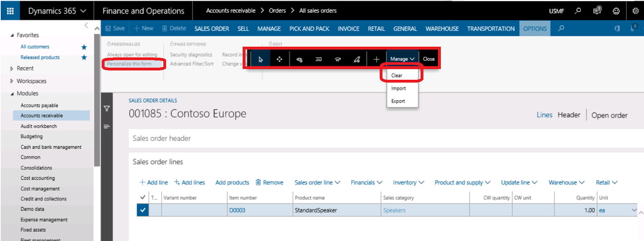Select the Skip tool in personalization toolbar
This screenshot has width=644, height=241.
point(338,59)
